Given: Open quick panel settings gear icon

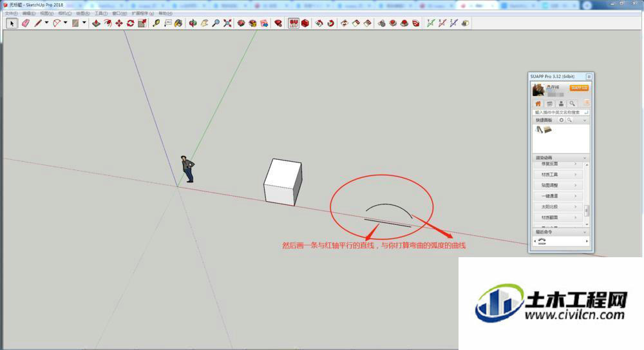Looking at the screenshot, I should (562, 120).
